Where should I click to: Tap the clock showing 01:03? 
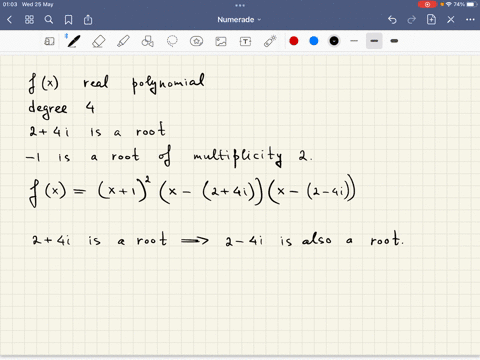click(x=10, y=4)
